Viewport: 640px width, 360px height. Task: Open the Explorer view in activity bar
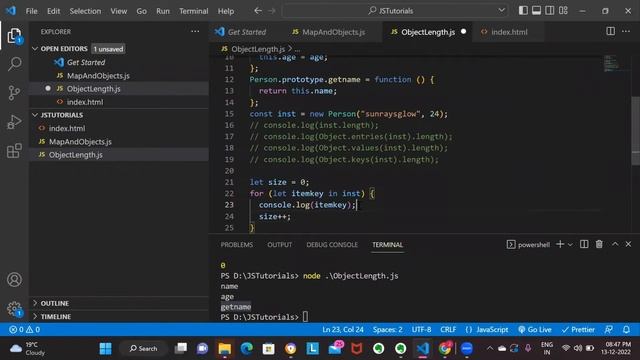tap(14, 36)
